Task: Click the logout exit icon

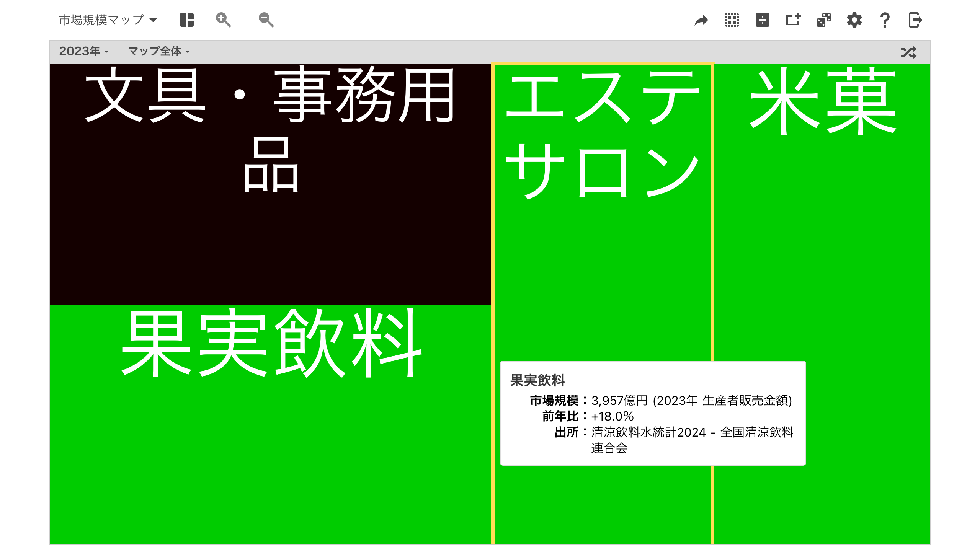Action: [x=915, y=20]
